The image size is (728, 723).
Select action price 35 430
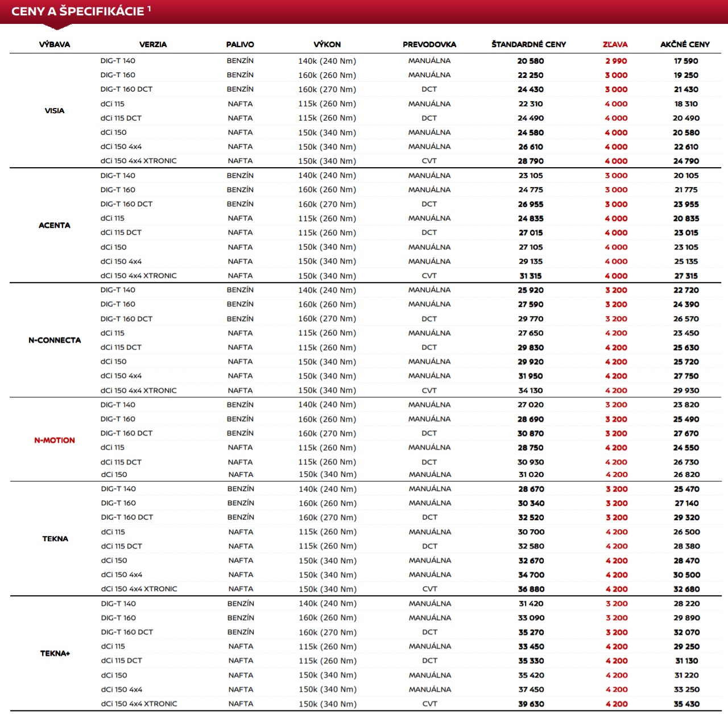[686, 704]
